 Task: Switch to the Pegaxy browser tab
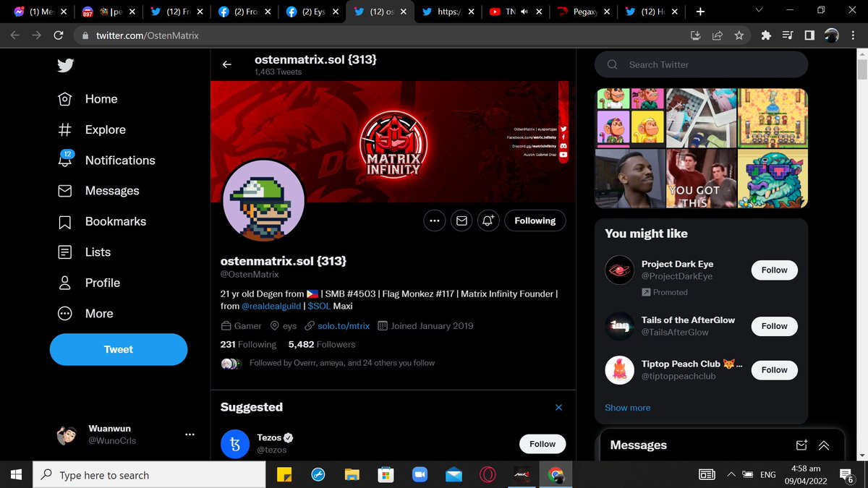pyautogui.click(x=584, y=12)
